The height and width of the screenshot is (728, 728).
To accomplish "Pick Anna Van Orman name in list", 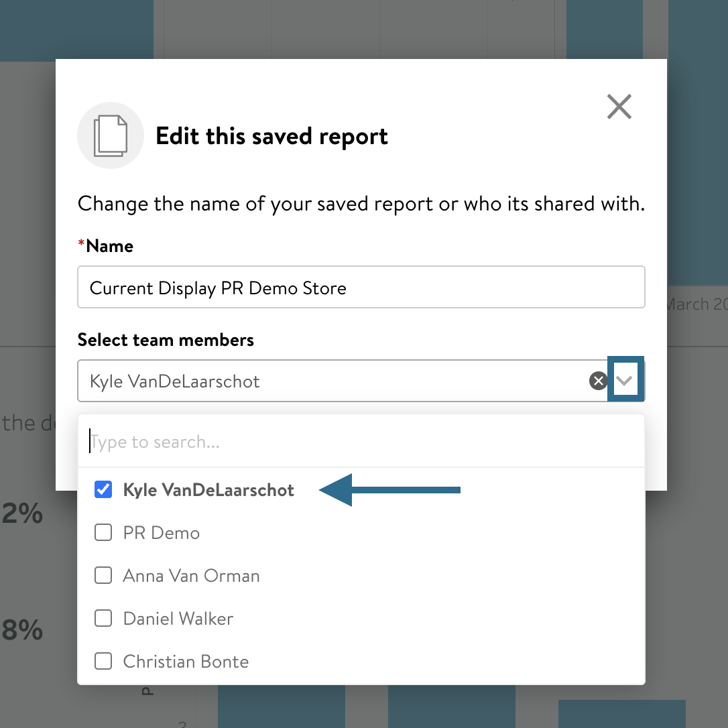I will [x=191, y=576].
